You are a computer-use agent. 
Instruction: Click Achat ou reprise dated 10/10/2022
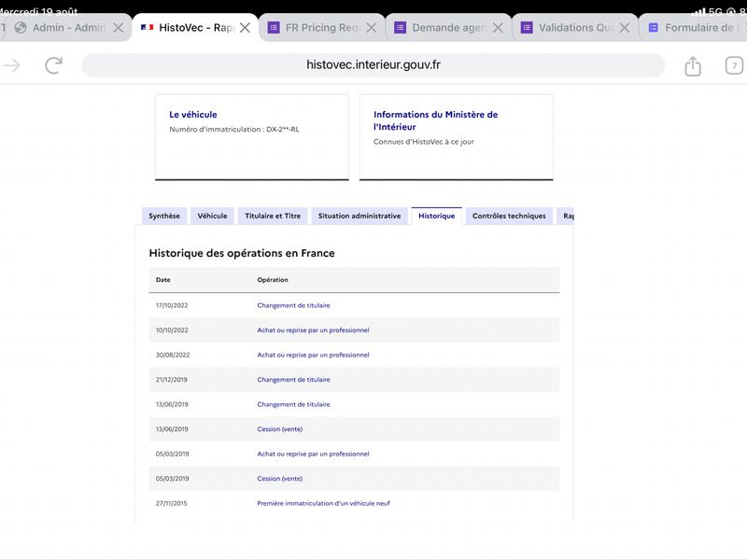313,330
